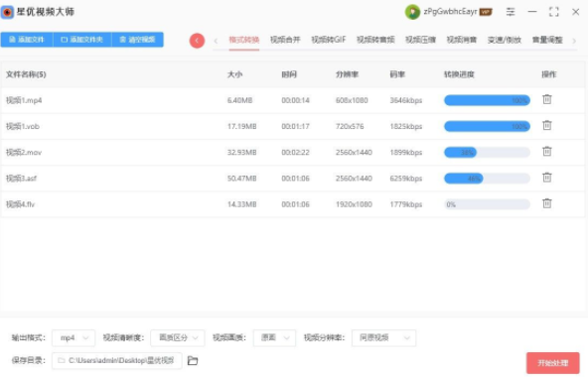Click the file name column header showing (5)
The width and height of the screenshot is (588, 377).
coord(26,74)
